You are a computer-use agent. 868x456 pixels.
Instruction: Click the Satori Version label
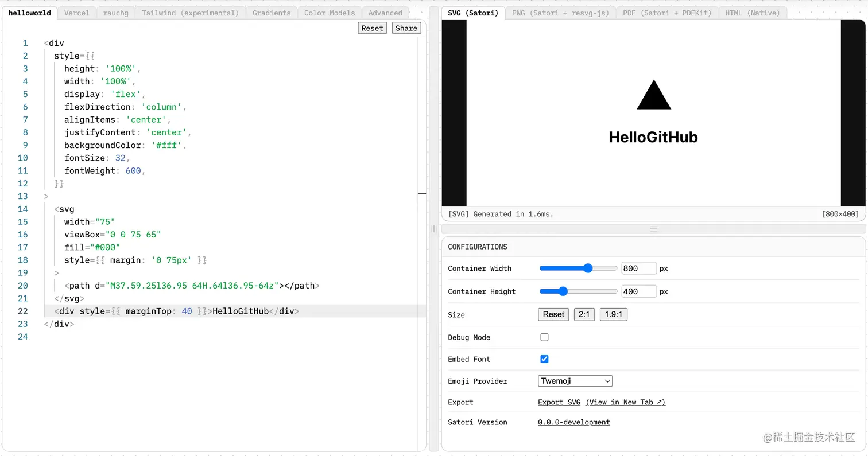[478, 422]
